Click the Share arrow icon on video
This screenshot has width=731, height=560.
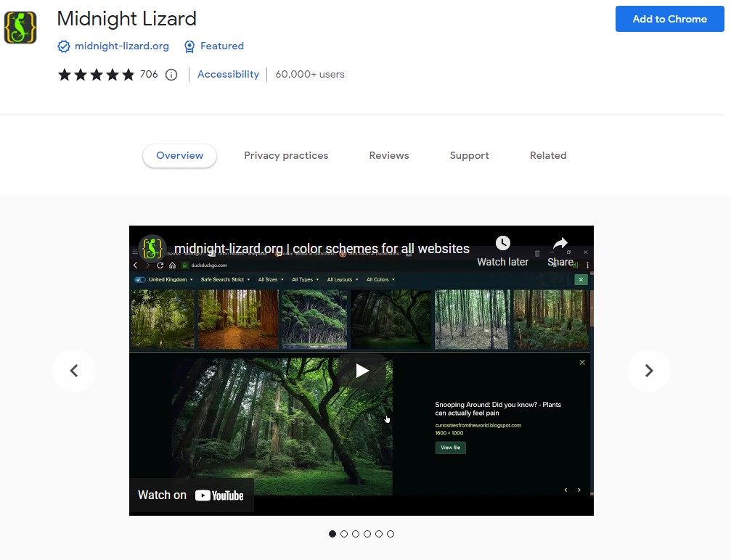560,243
